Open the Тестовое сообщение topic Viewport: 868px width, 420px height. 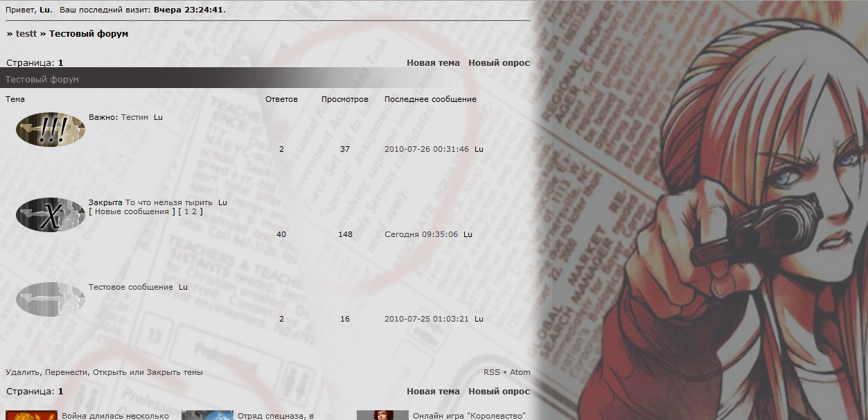[x=131, y=287]
